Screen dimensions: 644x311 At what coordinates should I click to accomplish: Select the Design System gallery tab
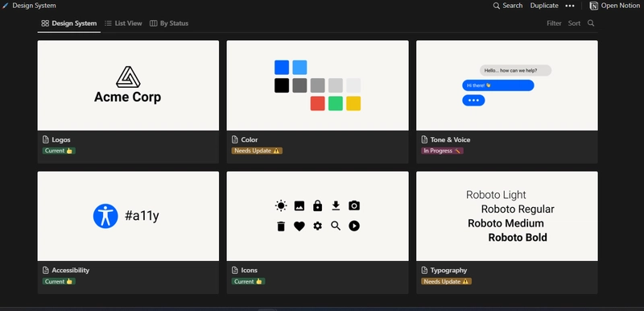(x=69, y=23)
